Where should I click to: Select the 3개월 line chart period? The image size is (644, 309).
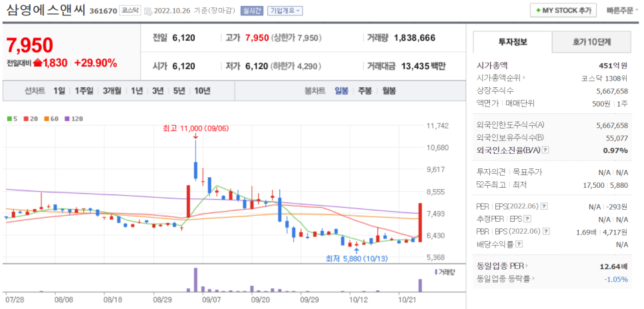[x=112, y=91]
